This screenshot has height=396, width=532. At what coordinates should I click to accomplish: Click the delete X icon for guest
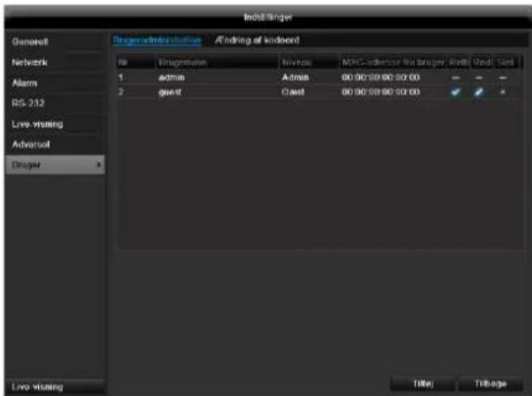click(x=503, y=92)
